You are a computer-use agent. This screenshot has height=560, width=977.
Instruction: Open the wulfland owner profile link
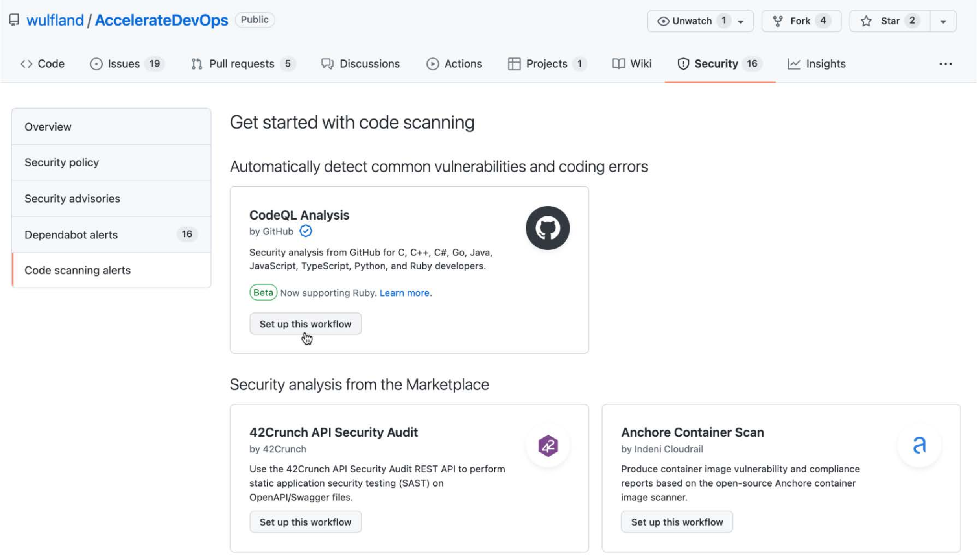(55, 20)
